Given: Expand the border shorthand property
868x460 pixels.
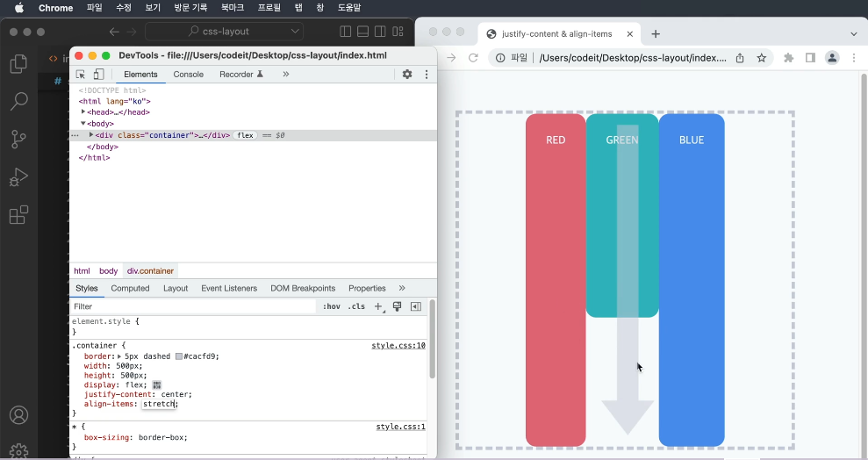Looking at the screenshot, I should coord(119,356).
